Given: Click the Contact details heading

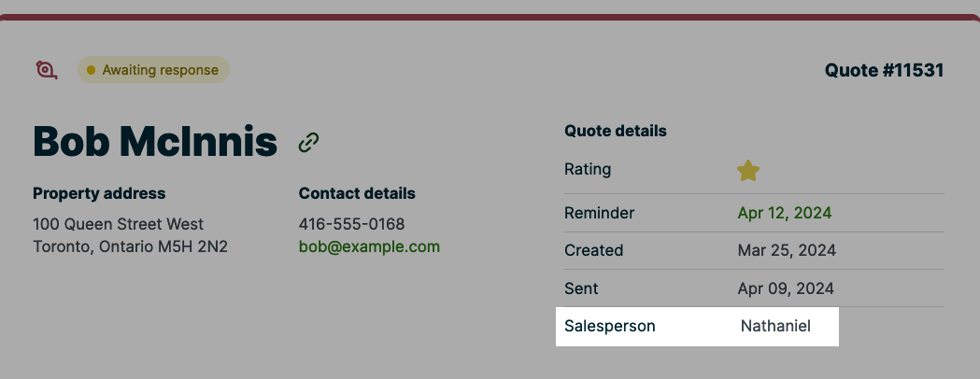Looking at the screenshot, I should (x=357, y=193).
